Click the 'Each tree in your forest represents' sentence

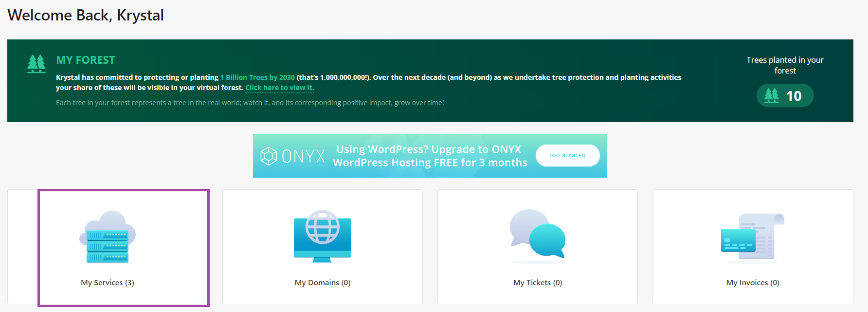tap(250, 103)
